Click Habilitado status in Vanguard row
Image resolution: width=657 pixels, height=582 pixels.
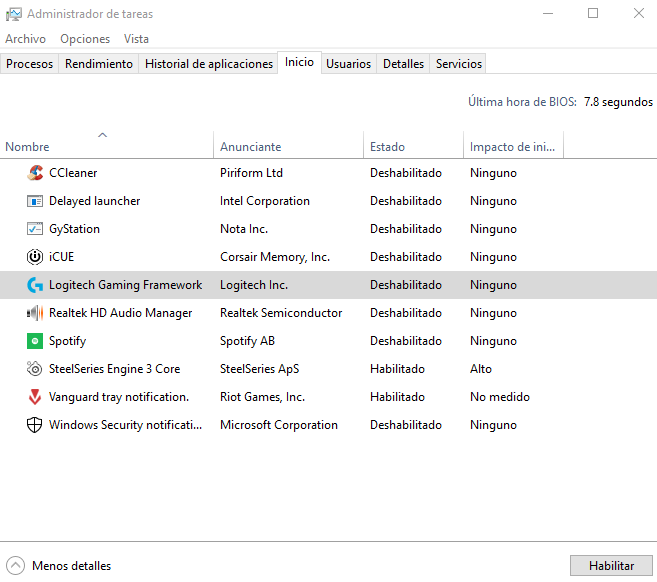[x=397, y=397]
